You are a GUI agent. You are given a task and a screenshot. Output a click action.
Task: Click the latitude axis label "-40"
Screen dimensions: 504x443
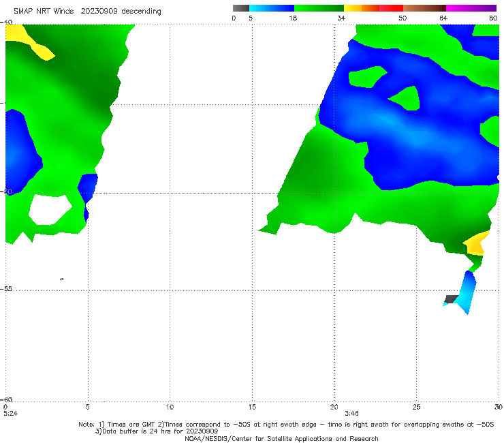click(x=6, y=22)
